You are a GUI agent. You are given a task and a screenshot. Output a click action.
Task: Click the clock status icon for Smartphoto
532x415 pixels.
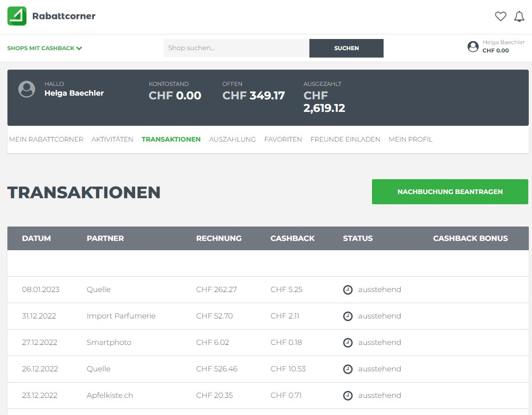pyautogui.click(x=348, y=343)
